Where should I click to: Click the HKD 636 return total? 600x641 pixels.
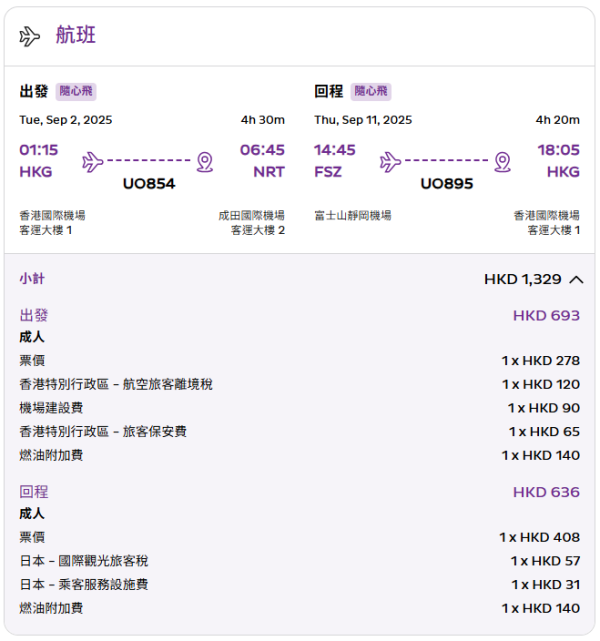[x=546, y=492]
